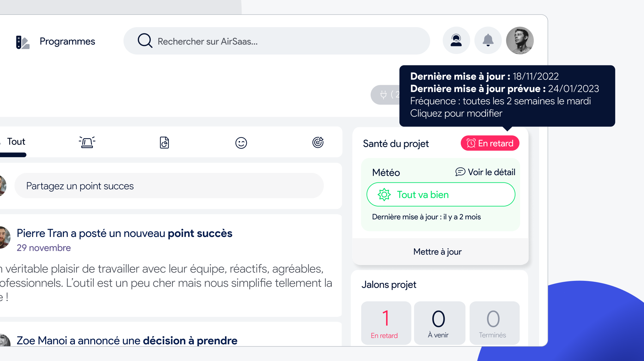Click 'Mettre à jour' button
The image size is (644, 361).
[437, 252]
